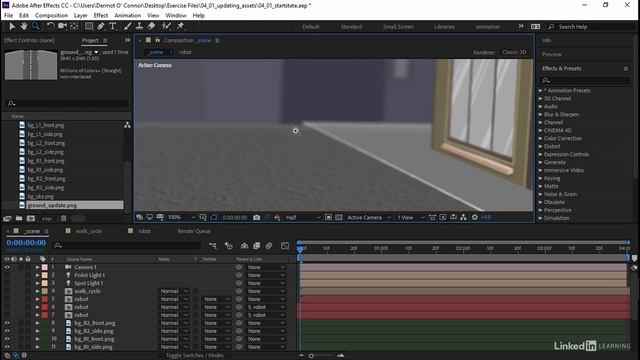This screenshot has height=360, width=640.
Task: Toggle visibility of bg_R2_side.png layer
Action: 7,331
